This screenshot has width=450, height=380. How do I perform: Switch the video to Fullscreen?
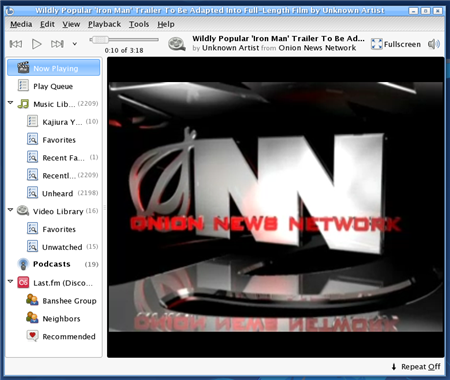pyautogui.click(x=396, y=44)
